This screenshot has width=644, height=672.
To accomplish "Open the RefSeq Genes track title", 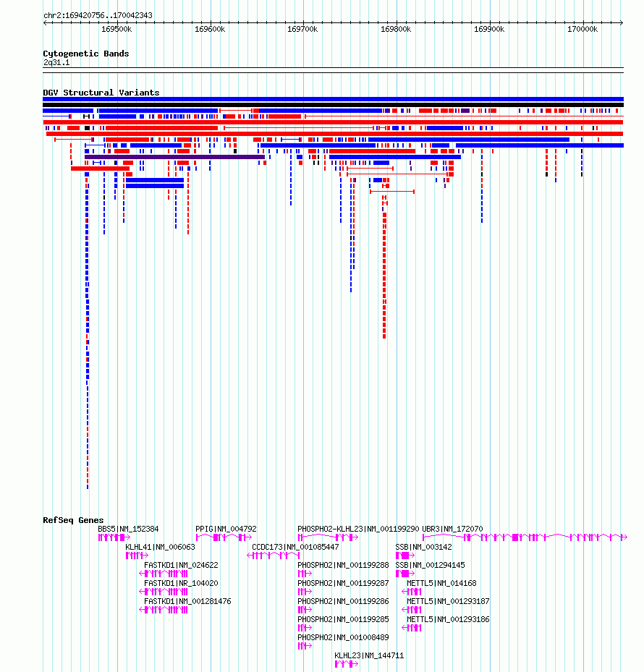I will 73,520.
